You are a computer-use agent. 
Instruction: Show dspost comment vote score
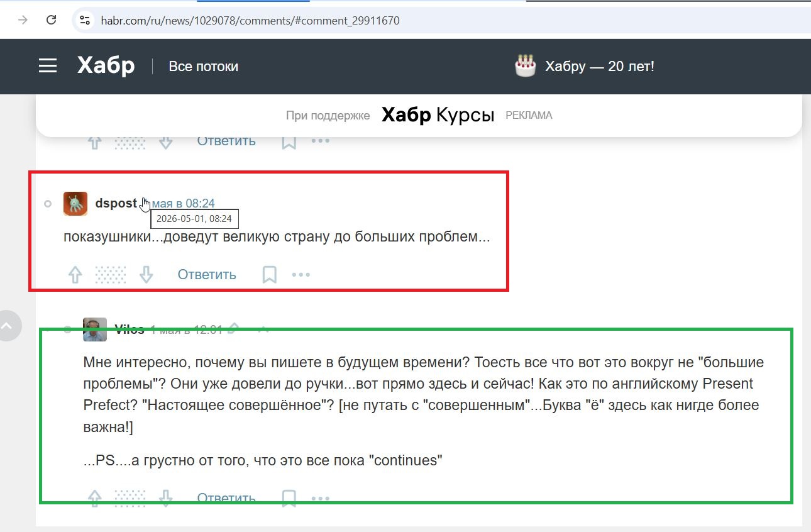pos(111,275)
